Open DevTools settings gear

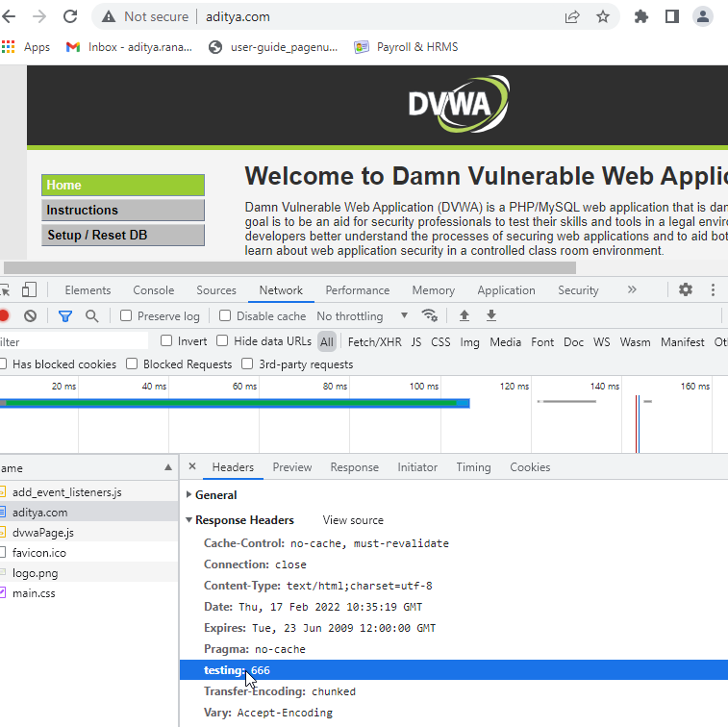(x=686, y=290)
